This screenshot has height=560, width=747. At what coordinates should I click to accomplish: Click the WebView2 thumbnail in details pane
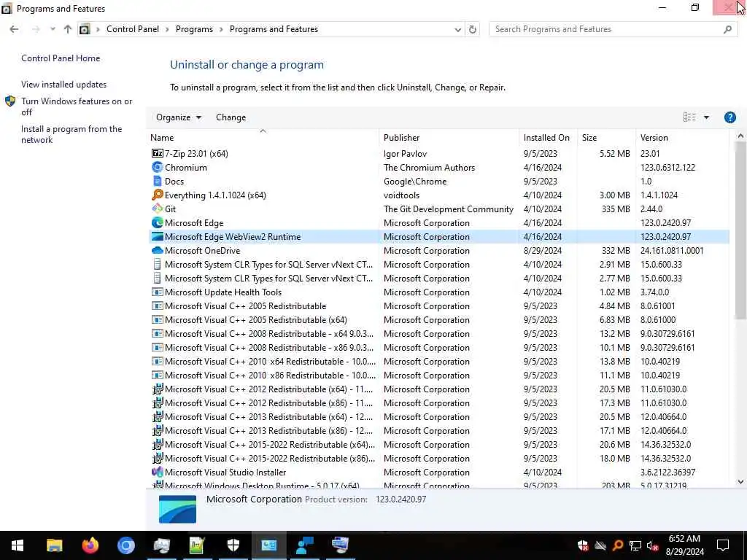(x=177, y=508)
